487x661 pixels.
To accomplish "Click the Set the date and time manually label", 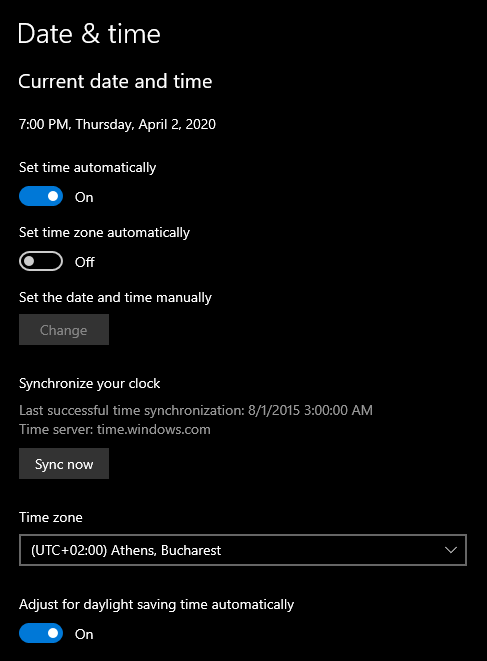I will tap(115, 298).
